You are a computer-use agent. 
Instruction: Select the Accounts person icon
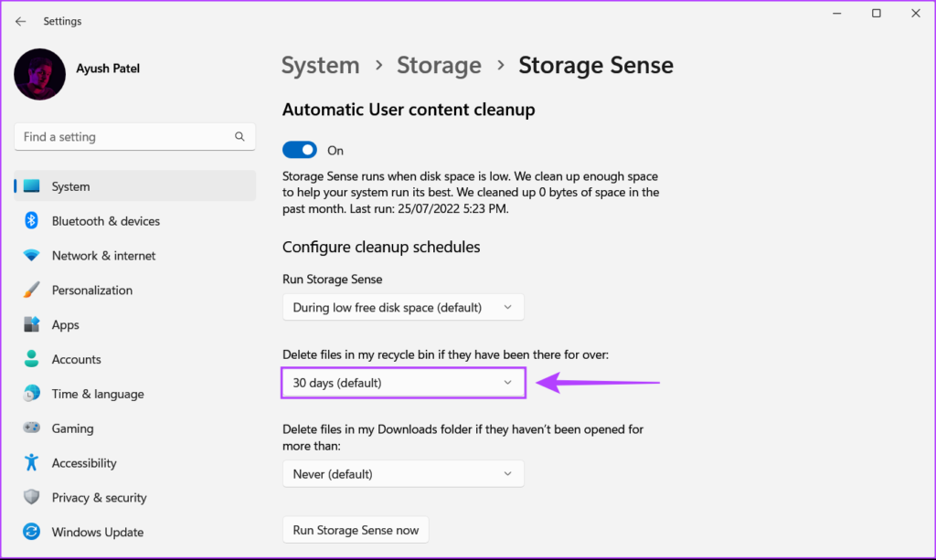31,359
